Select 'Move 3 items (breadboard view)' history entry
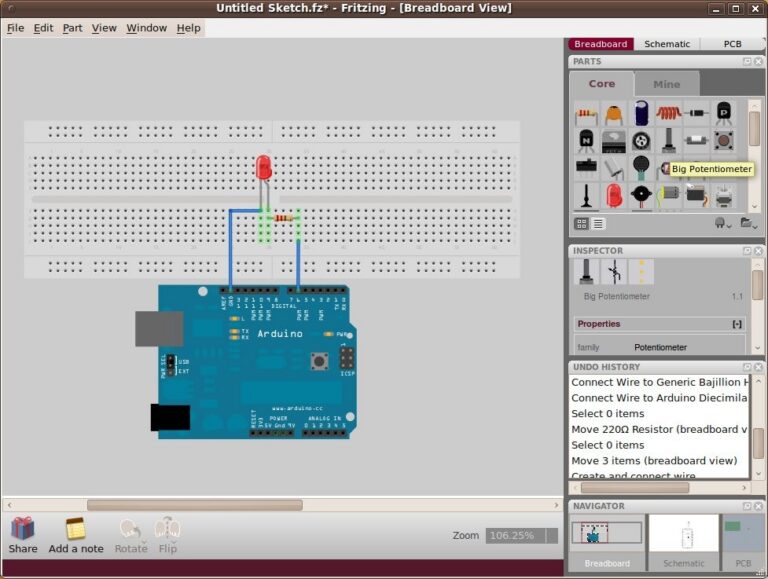Viewport: 768px width, 579px height. pyautogui.click(x=654, y=460)
